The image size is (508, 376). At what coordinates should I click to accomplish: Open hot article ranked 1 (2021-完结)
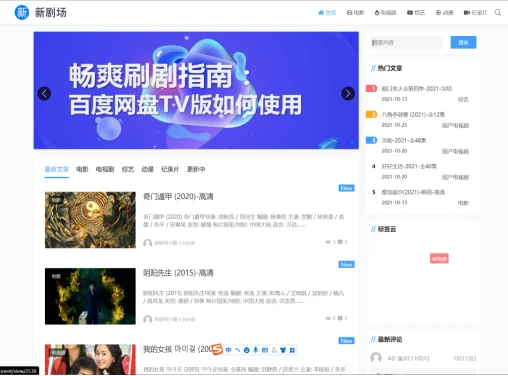417,89
